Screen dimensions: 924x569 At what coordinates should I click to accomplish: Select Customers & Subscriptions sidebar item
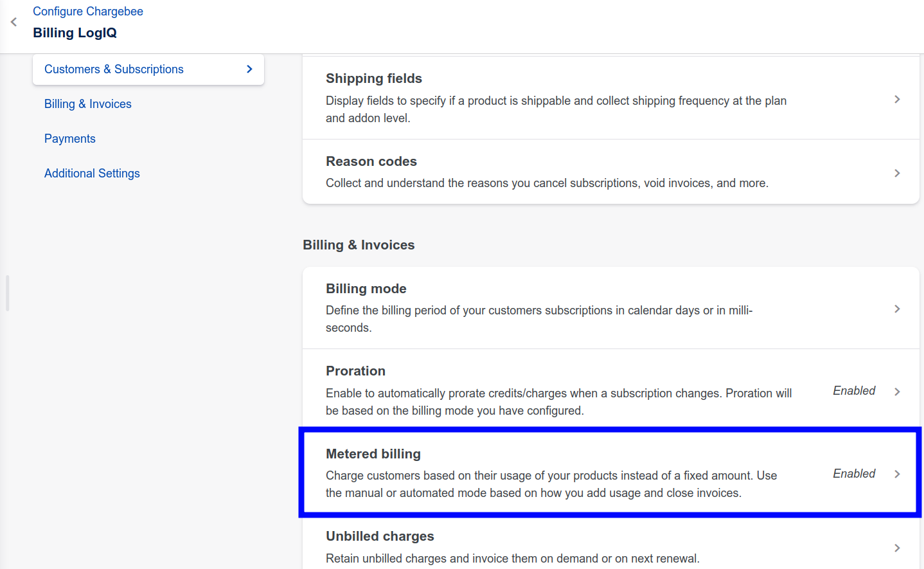point(114,69)
